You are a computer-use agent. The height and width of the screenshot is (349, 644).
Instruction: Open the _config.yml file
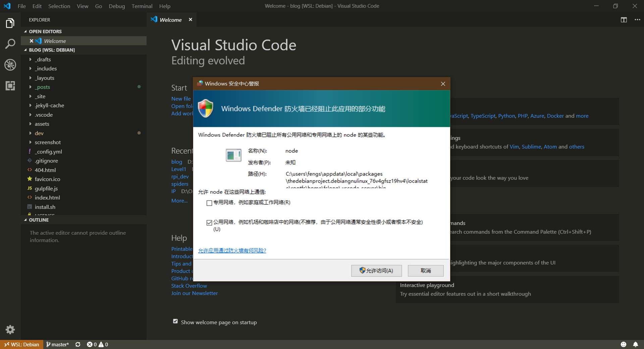click(x=48, y=152)
